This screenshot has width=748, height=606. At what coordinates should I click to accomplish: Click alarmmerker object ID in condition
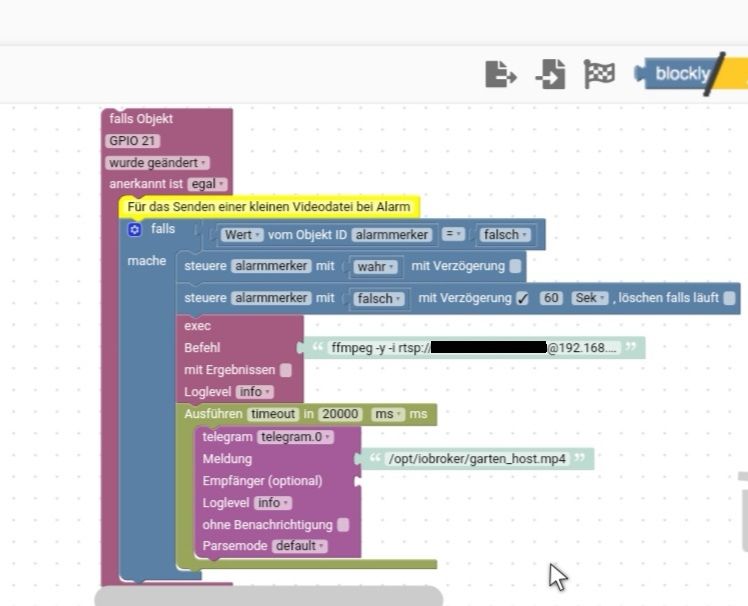point(392,235)
